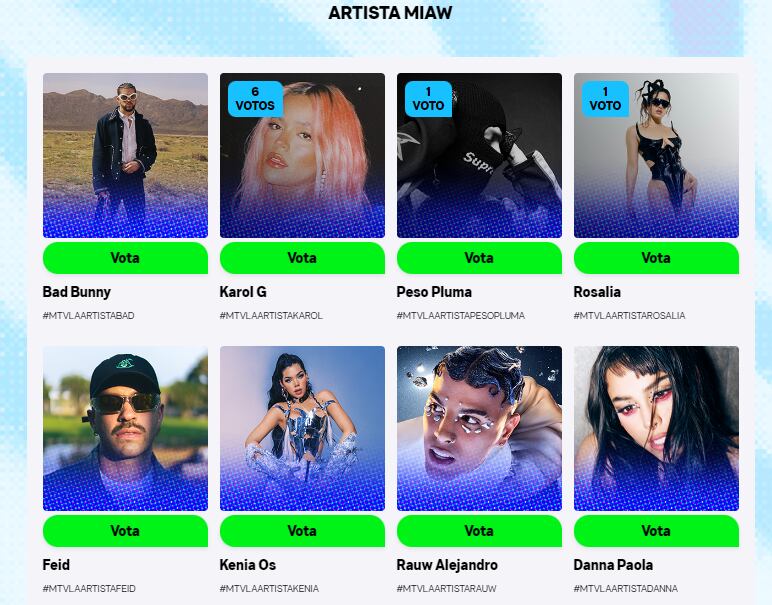The image size is (772, 605).
Task: Click Feid's photo with black cap
Action: 125,428
